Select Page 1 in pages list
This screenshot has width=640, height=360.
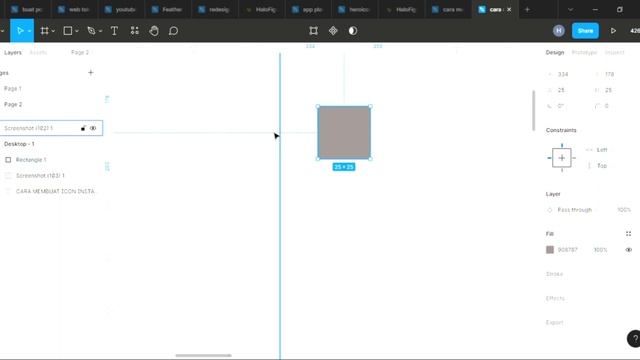(x=13, y=89)
